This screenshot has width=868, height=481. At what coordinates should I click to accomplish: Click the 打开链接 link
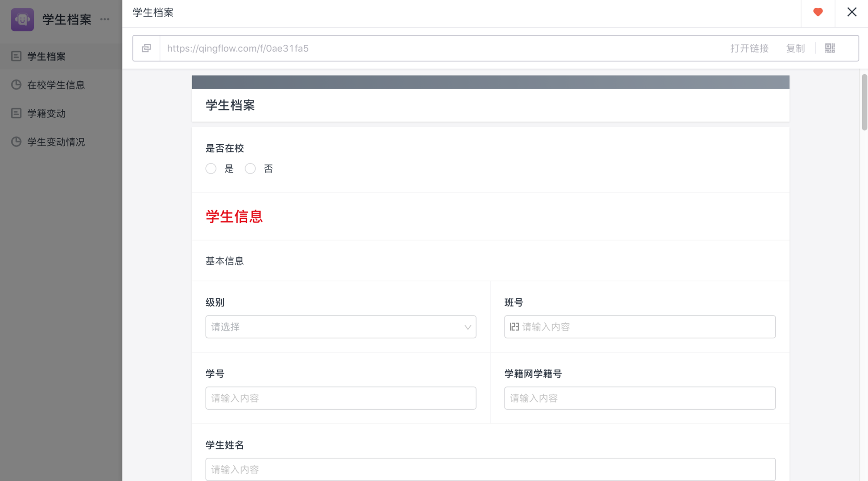tap(749, 48)
